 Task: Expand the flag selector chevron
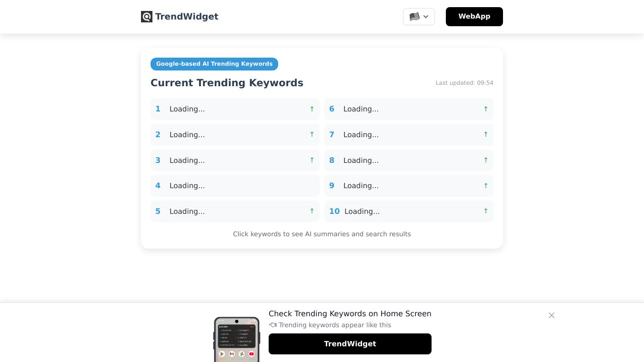coord(426,17)
